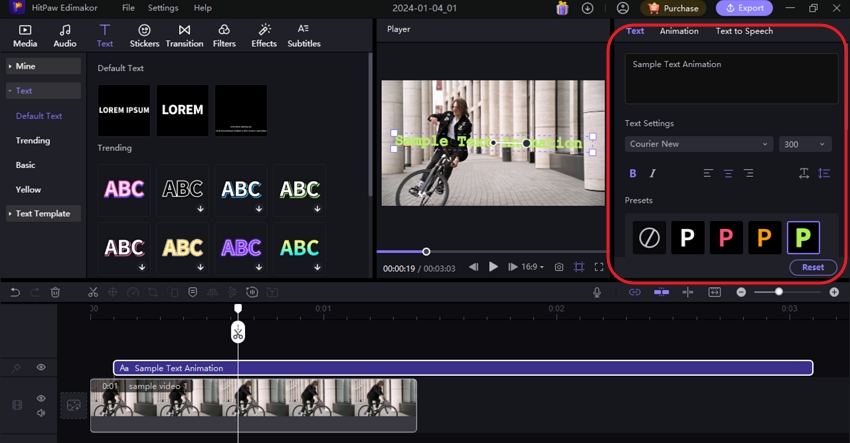Select the green P text preset
Screen dimensions: 850x443
point(803,238)
